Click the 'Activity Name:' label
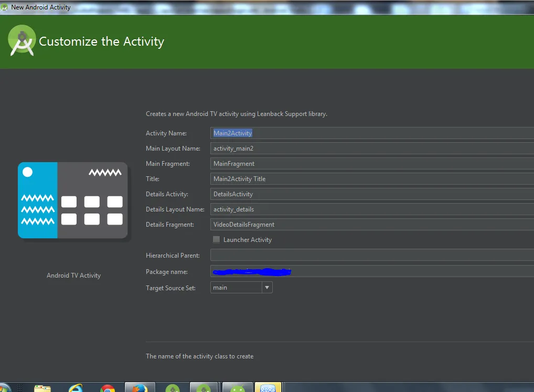534x392 pixels. 166,133
